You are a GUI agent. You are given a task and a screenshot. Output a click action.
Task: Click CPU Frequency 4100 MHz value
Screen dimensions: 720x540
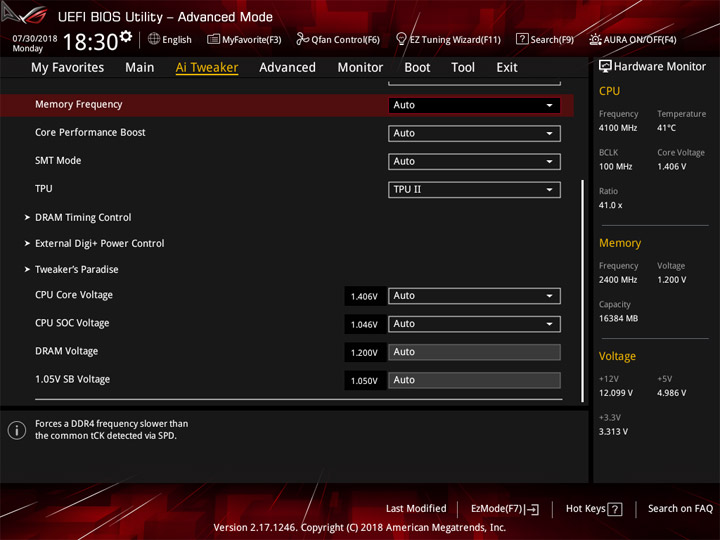618,128
